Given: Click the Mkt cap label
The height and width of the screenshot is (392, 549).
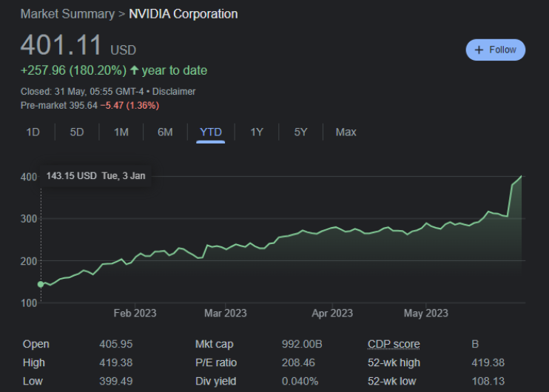Looking at the screenshot, I should (x=215, y=344).
